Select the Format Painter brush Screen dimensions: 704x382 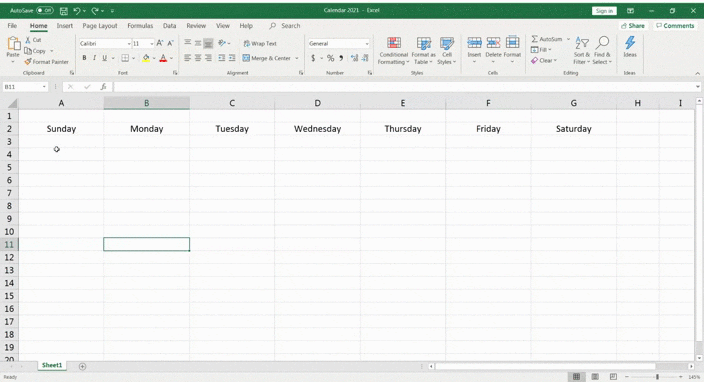[47, 61]
